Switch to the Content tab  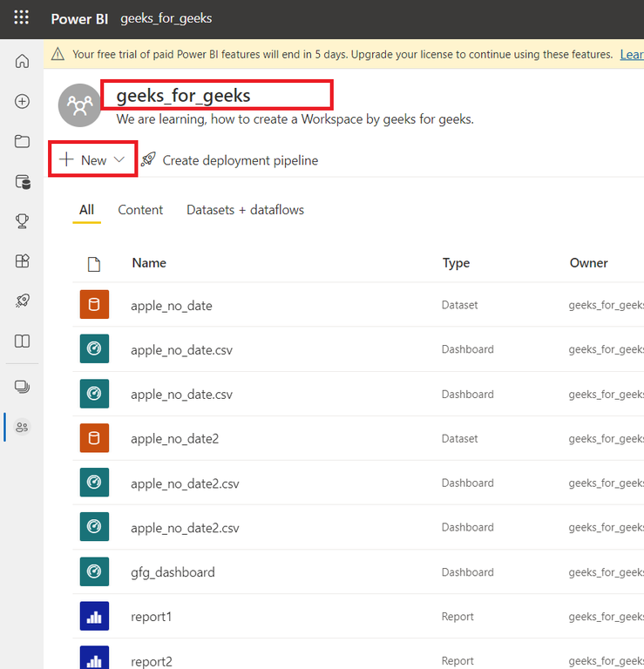click(140, 210)
